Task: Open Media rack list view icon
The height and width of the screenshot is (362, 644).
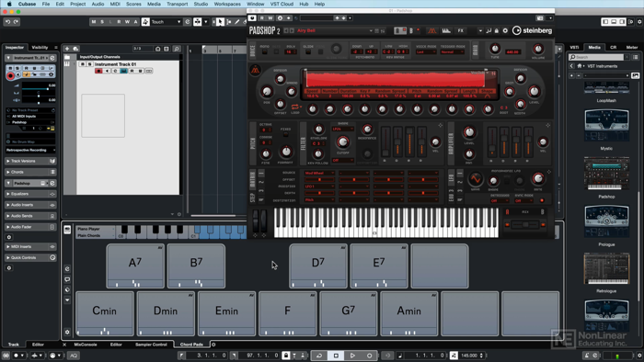Action: click(636, 57)
